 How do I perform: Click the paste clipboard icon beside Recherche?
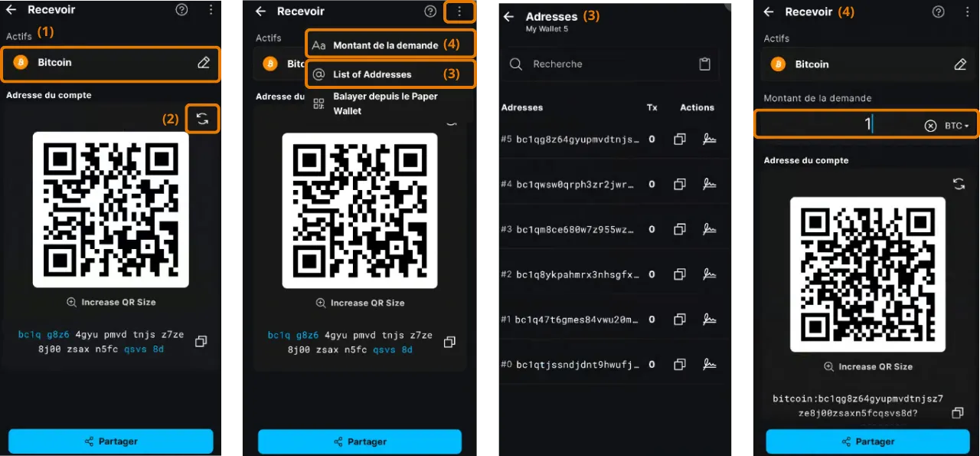[704, 64]
